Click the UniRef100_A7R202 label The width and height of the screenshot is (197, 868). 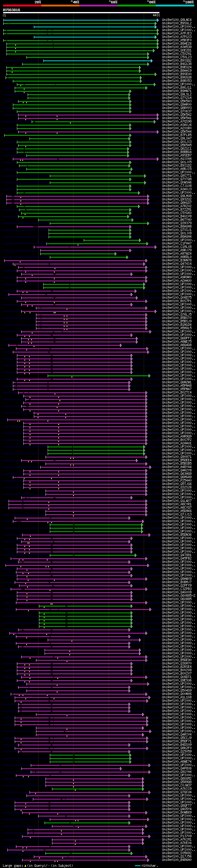click(177, 206)
